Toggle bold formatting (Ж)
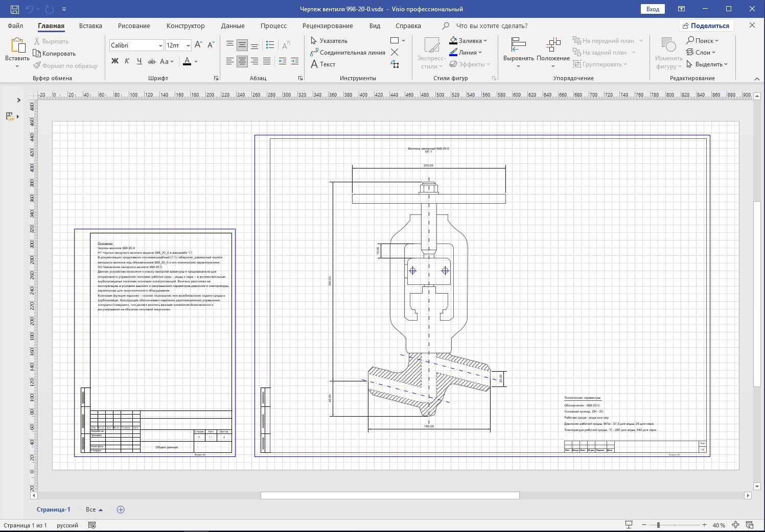This screenshot has height=532, width=765. (115, 61)
